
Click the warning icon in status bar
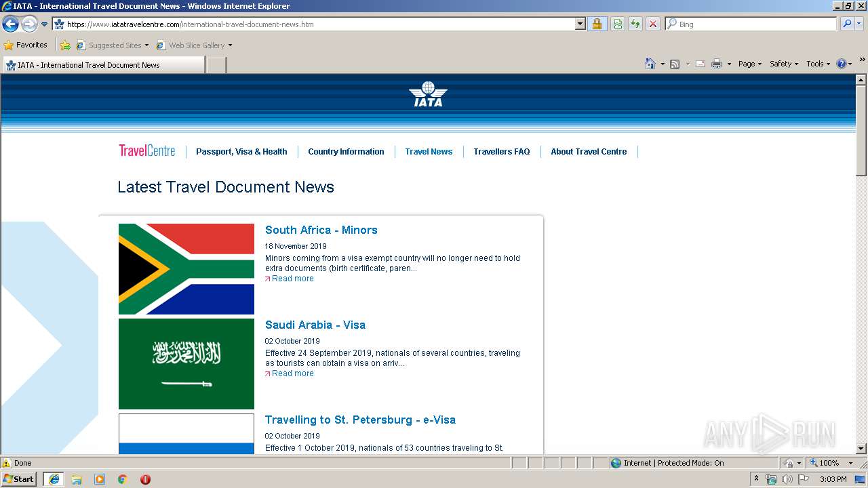tap(7, 463)
